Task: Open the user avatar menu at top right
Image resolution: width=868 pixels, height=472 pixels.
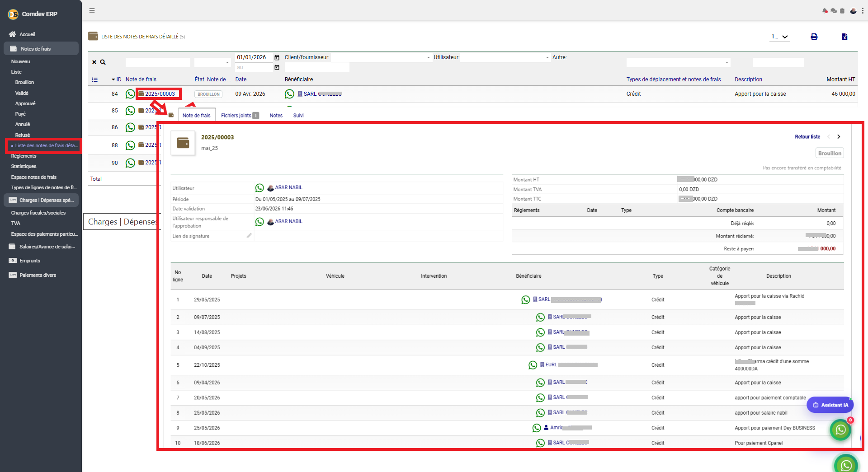Action: pyautogui.click(x=853, y=11)
